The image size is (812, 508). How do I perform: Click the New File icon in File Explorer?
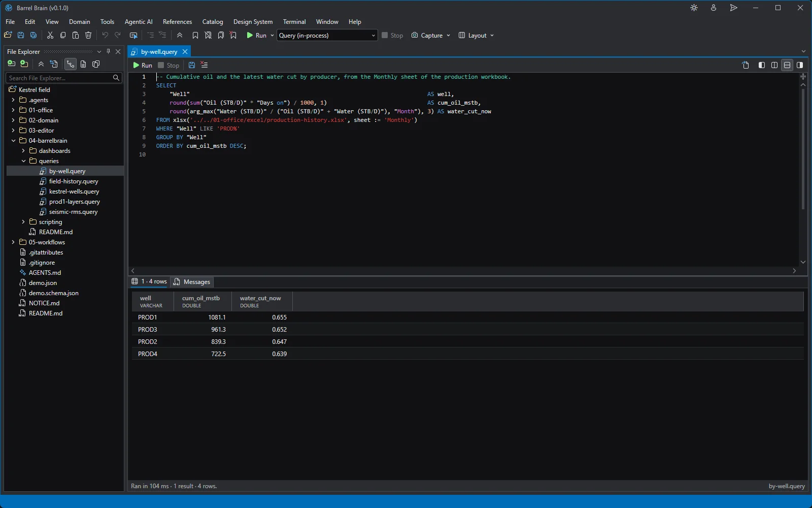point(11,64)
